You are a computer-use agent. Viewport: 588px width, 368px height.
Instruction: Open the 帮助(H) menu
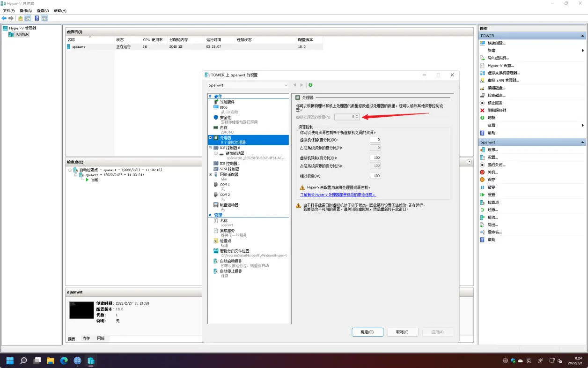click(x=60, y=10)
